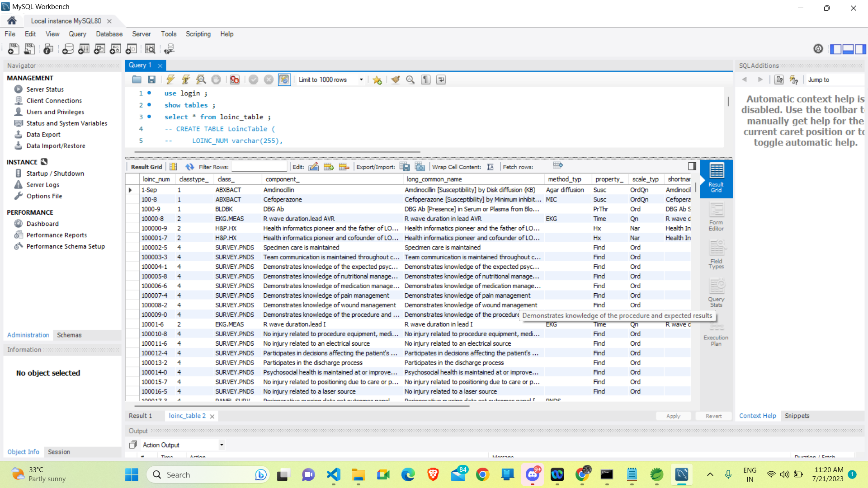Click Revert button in result toolbar
The width and height of the screenshot is (868, 488).
pos(713,416)
